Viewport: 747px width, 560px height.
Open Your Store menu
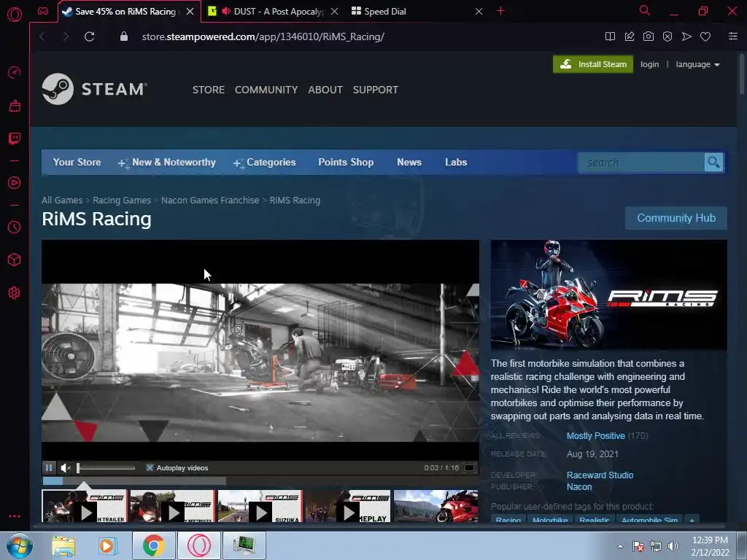(77, 163)
